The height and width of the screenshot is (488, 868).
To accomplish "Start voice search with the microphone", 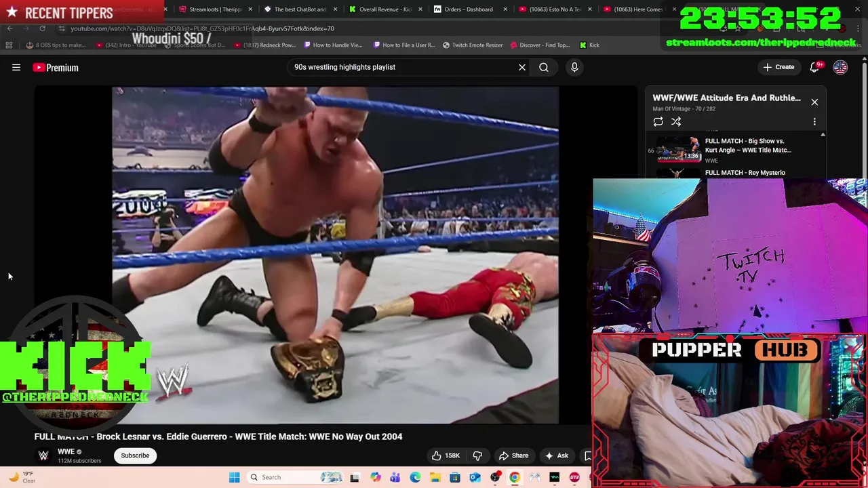I will (x=574, y=67).
